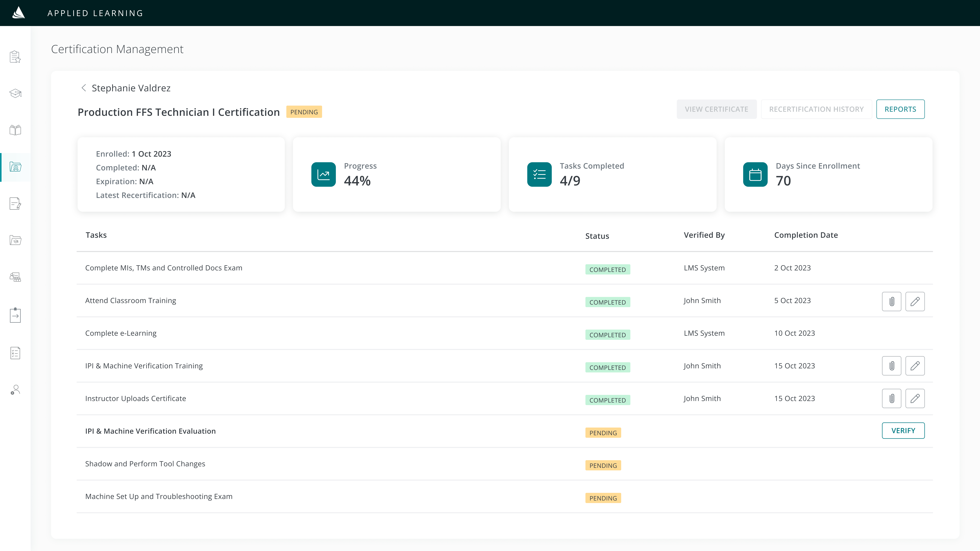Open Recertification History

816,109
